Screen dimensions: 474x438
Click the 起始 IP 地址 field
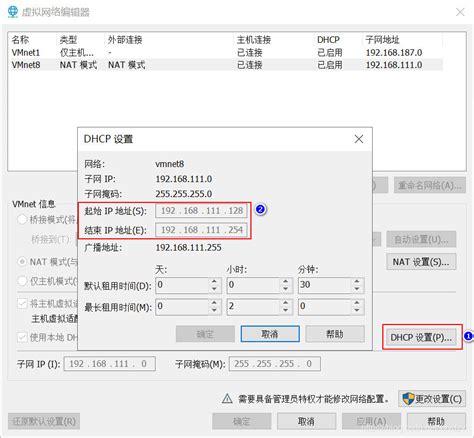pyautogui.click(x=201, y=211)
